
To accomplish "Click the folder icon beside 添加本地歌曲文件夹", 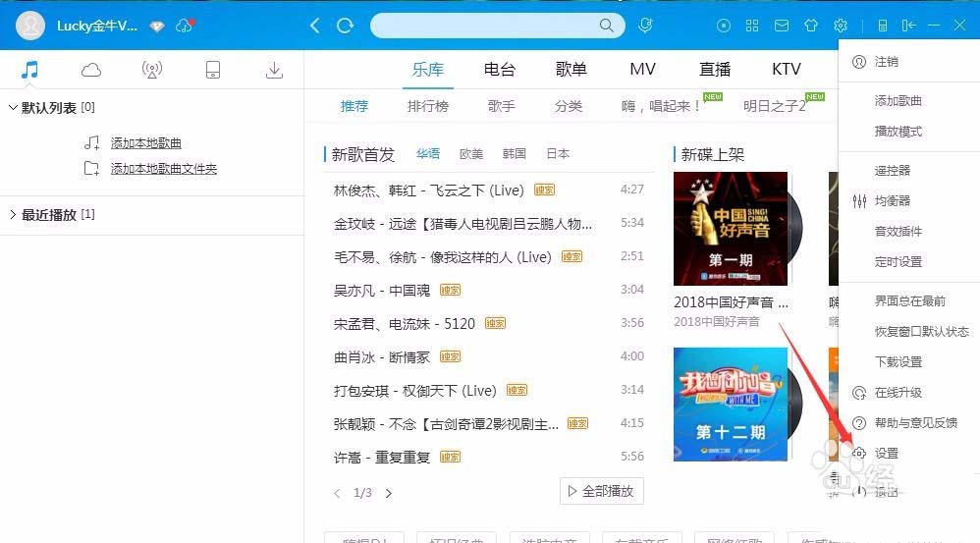I will click(91, 168).
